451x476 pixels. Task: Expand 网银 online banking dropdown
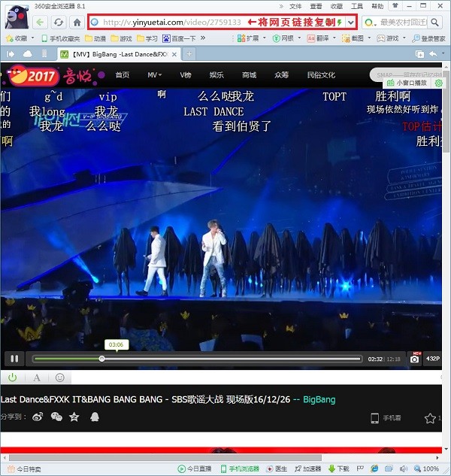click(x=299, y=38)
